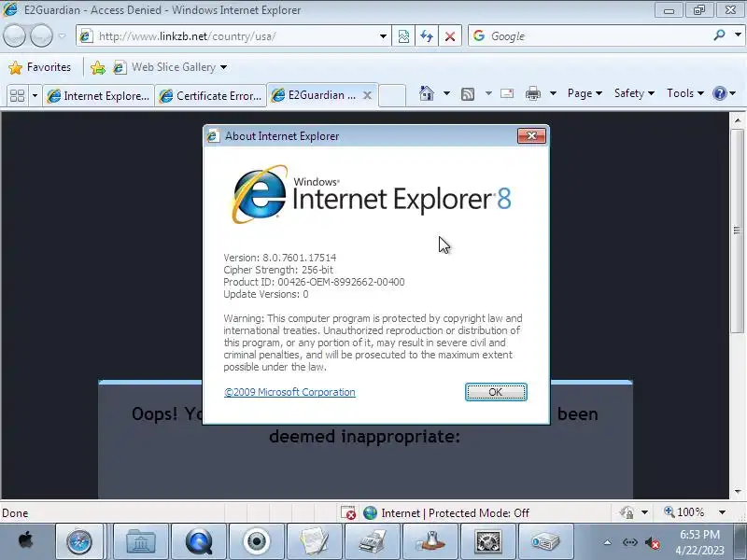The height and width of the screenshot is (560, 747).
Task: Open the ©2009 Microsoft Corporation link
Action: click(x=289, y=392)
